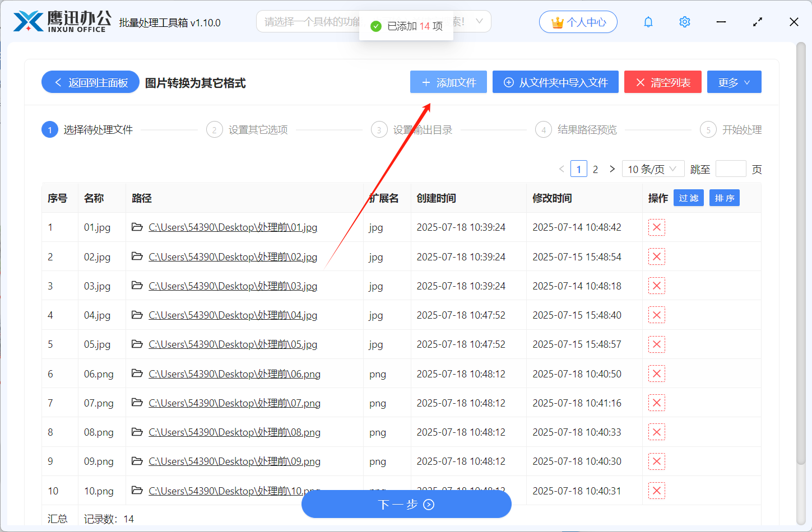
Task: Open folder icon beside 01.jpg path
Action: pos(137,227)
